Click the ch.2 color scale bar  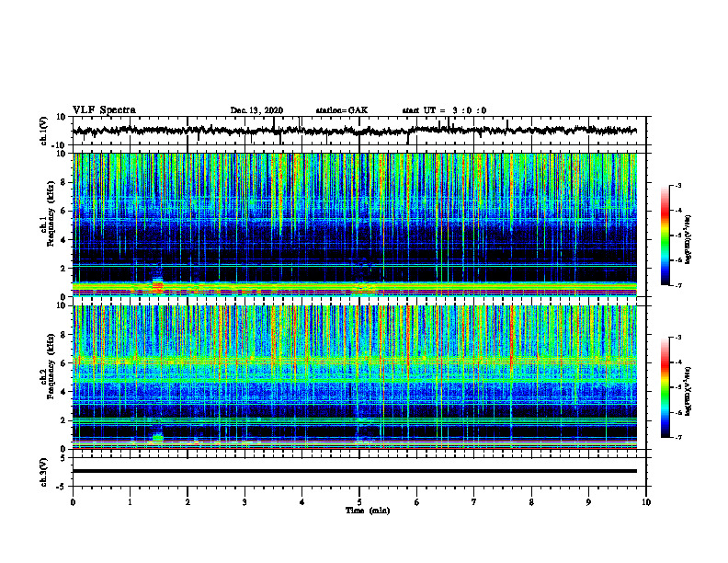(x=665, y=387)
